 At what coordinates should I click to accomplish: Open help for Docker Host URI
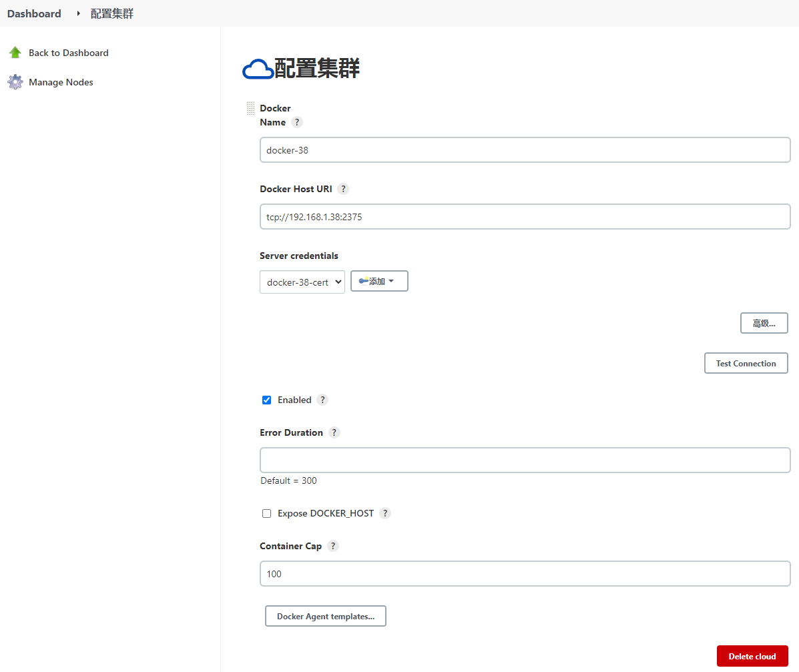click(344, 189)
